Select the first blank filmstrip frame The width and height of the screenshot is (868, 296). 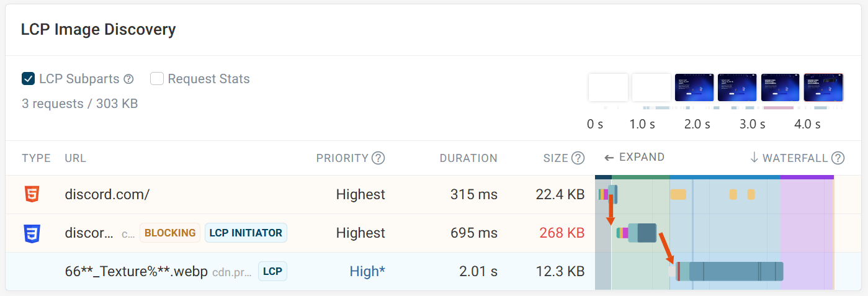coord(608,87)
